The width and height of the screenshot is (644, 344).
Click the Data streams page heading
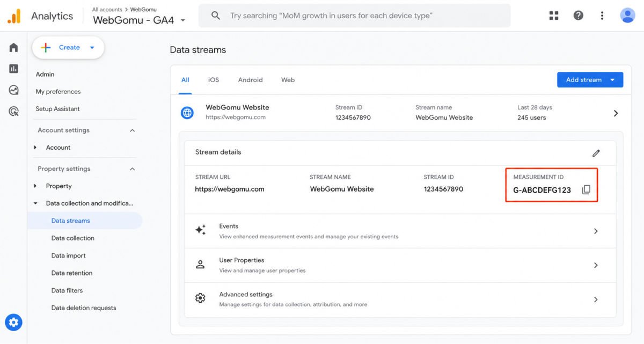pos(198,50)
